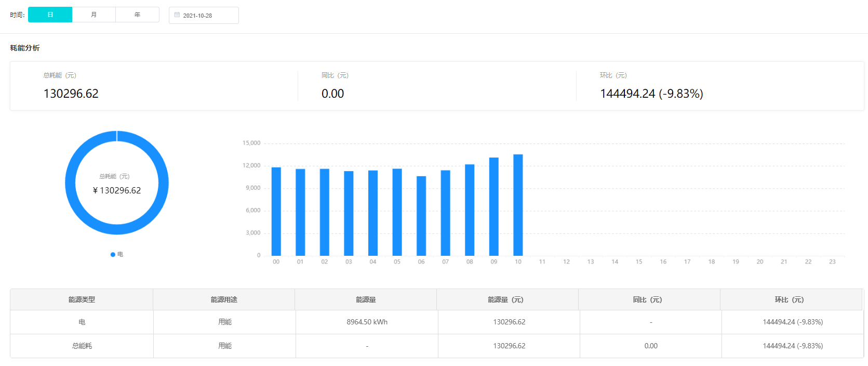The image size is (868, 366).
Task: Click the ¥130296.62 text inside the donut
Action: pyautogui.click(x=117, y=190)
